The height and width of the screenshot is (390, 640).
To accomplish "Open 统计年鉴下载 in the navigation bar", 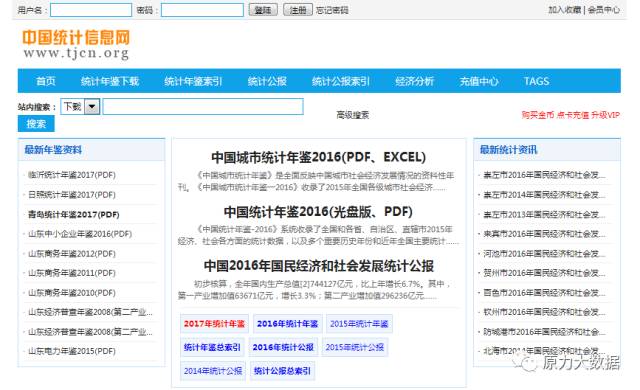I will pyautogui.click(x=110, y=81).
